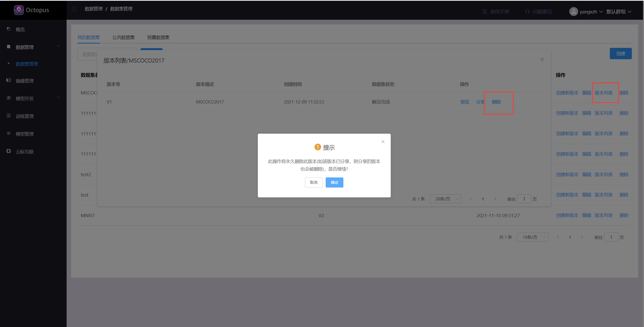The image size is (644, 327).
Task: Open the 概览 overview sidebar item
Action: click(x=20, y=29)
